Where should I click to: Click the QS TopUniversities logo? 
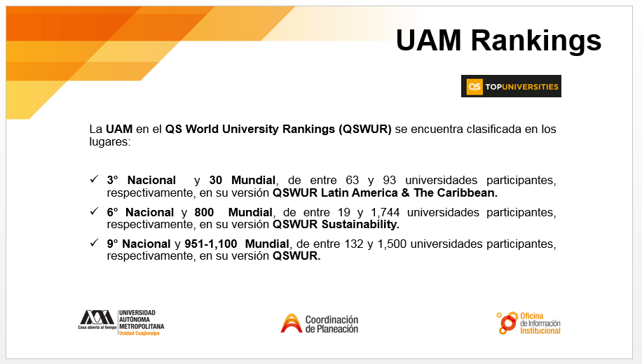click(511, 86)
